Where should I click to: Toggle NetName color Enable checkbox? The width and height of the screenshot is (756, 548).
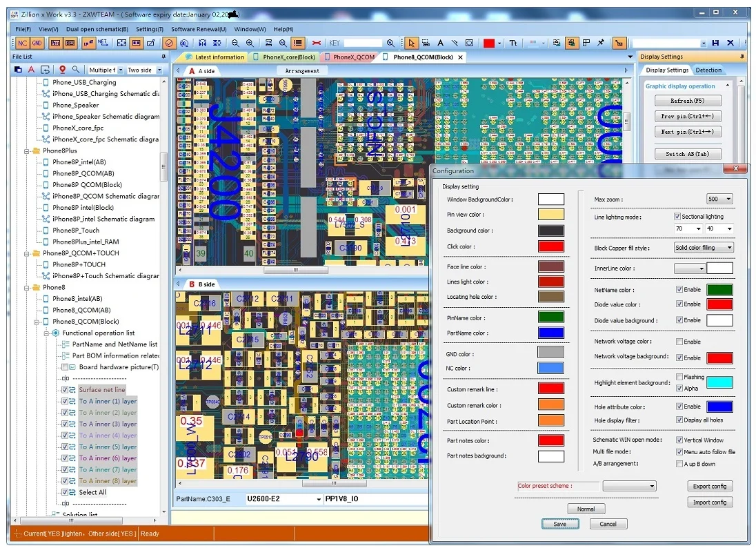(x=679, y=289)
